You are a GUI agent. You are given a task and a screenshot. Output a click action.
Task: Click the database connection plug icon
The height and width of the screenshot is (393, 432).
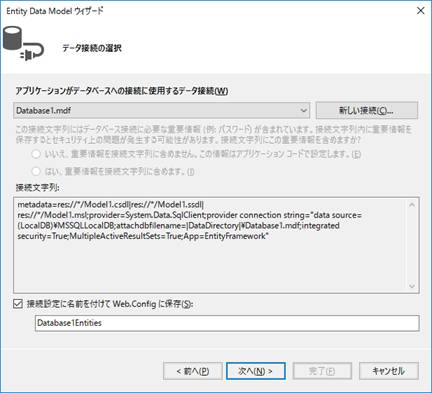click(x=23, y=44)
